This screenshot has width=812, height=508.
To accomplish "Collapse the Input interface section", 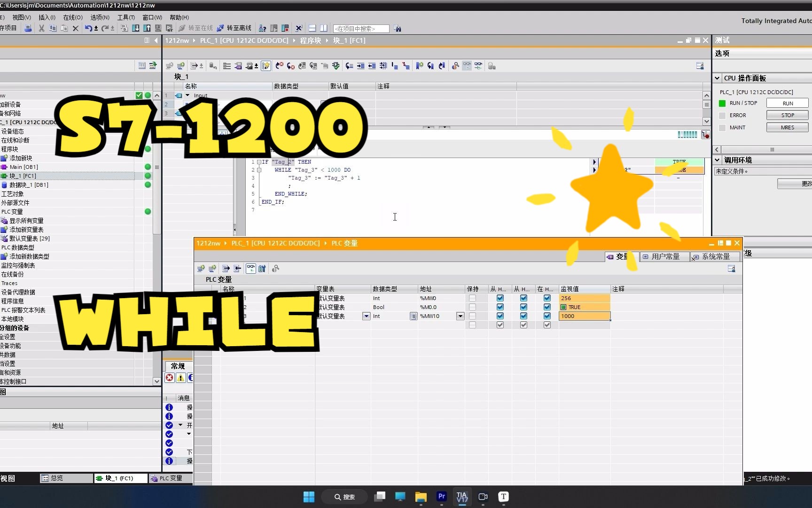I will pyautogui.click(x=187, y=95).
